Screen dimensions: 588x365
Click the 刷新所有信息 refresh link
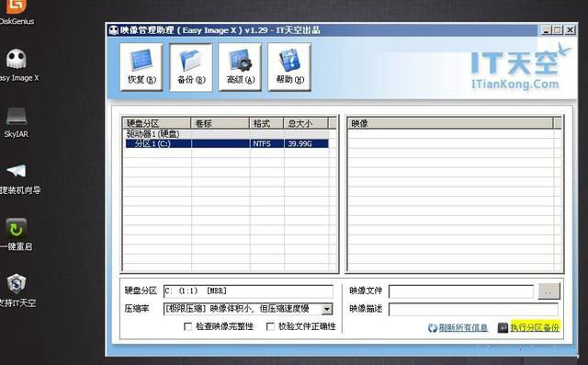(463, 328)
